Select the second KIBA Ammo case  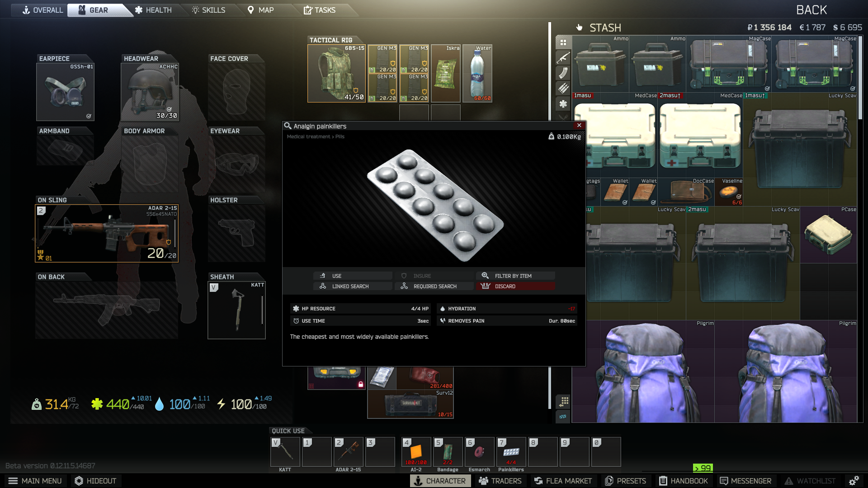click(x=657, y=64)
